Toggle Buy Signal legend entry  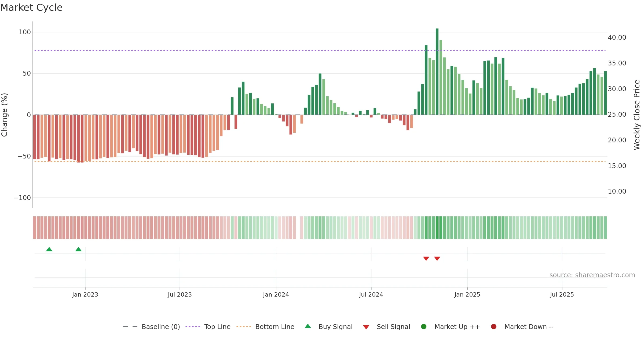(x=329, y=327)
